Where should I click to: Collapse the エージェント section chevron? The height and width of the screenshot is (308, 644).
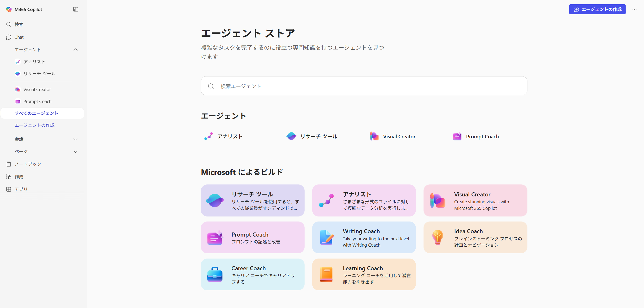75,49
